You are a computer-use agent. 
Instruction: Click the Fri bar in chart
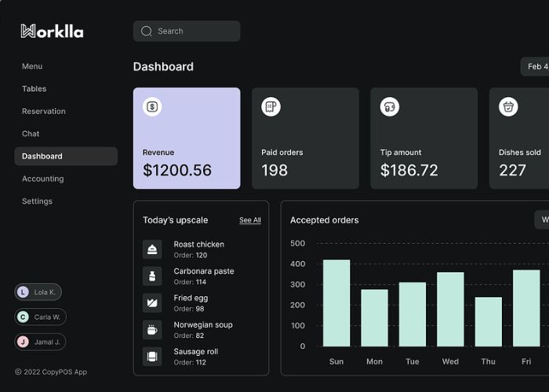[x=526, y=308]
